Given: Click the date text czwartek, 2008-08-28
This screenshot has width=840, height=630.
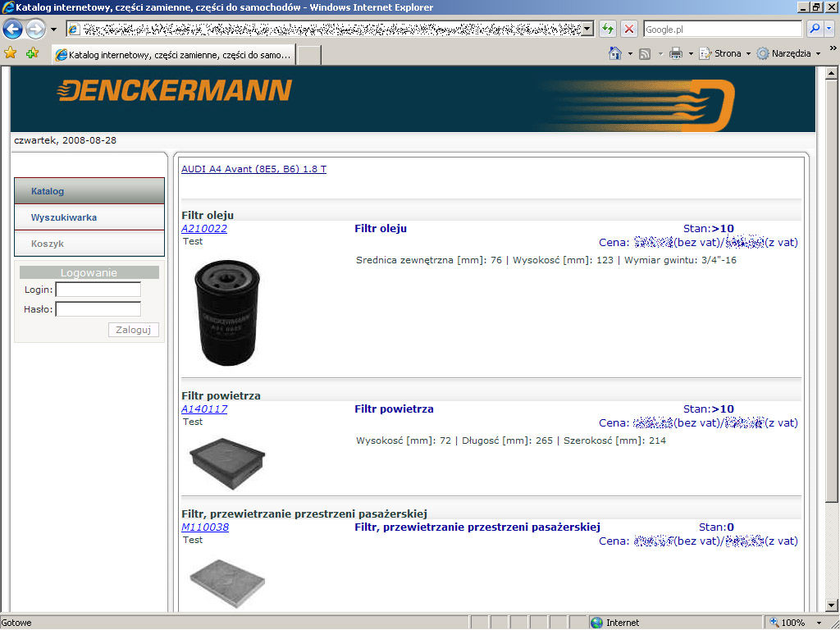Looking at the screenshot, I should click(x=65, y=140).
